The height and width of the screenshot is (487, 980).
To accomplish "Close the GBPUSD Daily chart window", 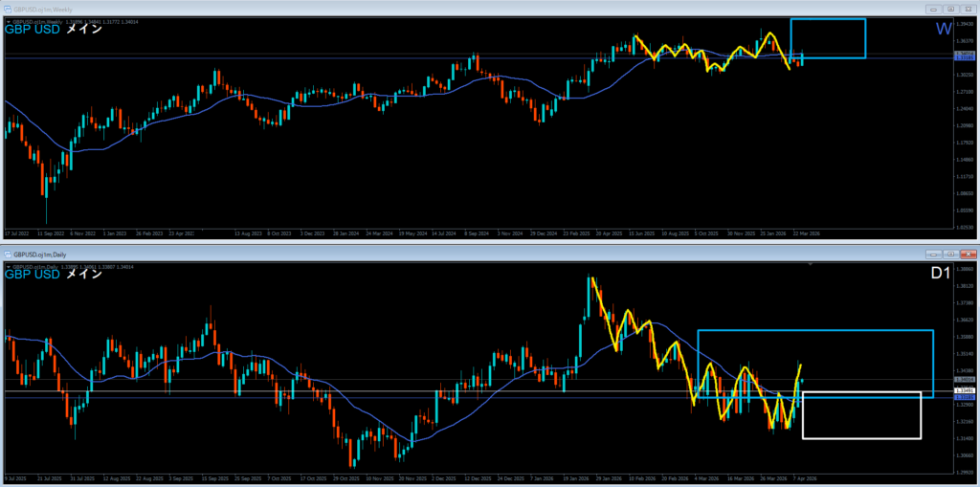I will coord(969,254).
